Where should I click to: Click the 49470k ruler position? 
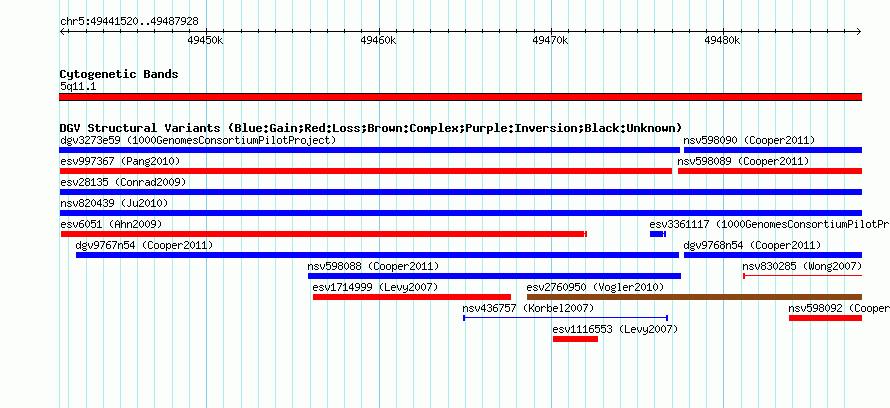(x=551, y=40)
